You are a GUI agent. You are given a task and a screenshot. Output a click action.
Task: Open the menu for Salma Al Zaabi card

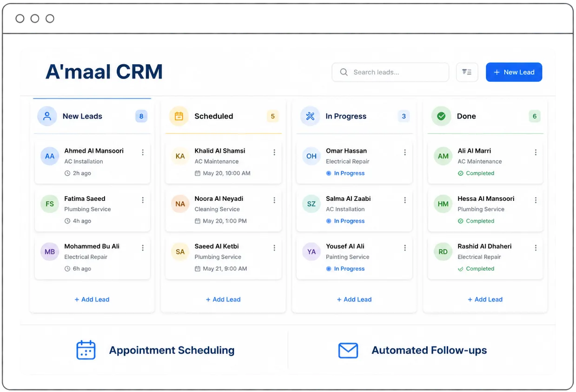tap(405, 200)
